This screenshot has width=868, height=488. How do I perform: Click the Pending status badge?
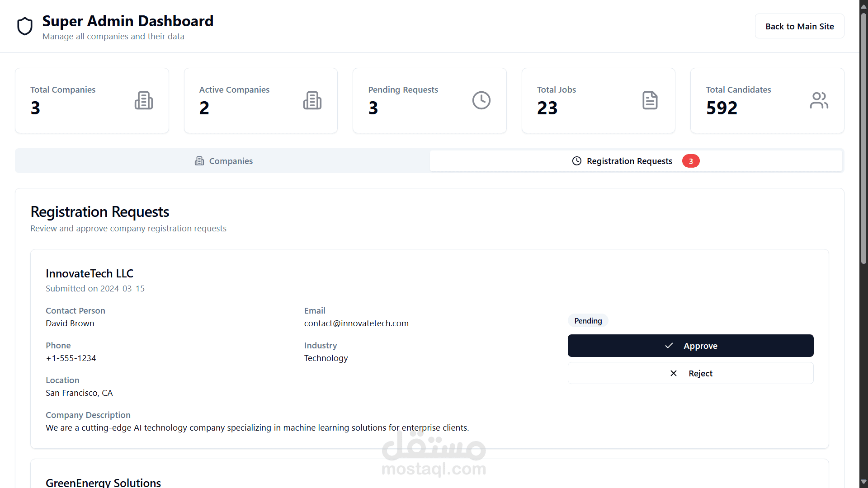click(588, 321)
